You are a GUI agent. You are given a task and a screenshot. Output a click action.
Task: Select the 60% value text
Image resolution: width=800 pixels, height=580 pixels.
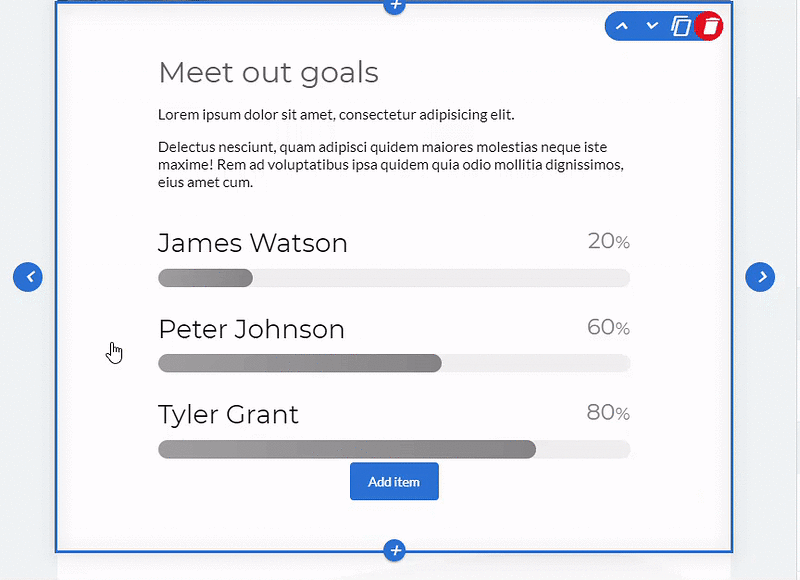coord(609,327)
